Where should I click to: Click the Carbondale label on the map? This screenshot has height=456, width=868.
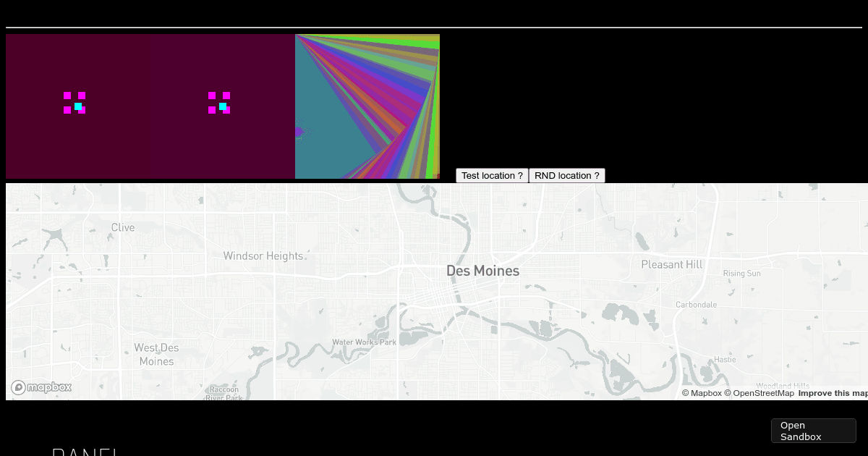696,305
